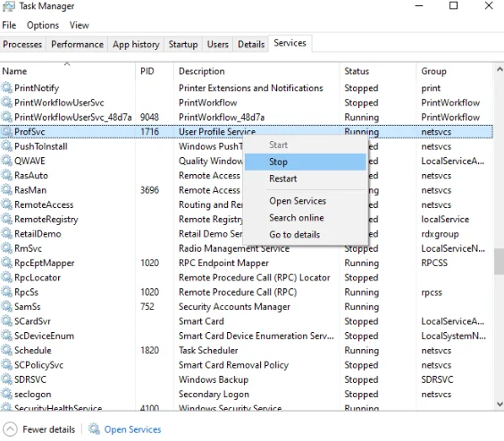
Task: Click the gear icon beside Open Services link
Action: tap(94, 429)
